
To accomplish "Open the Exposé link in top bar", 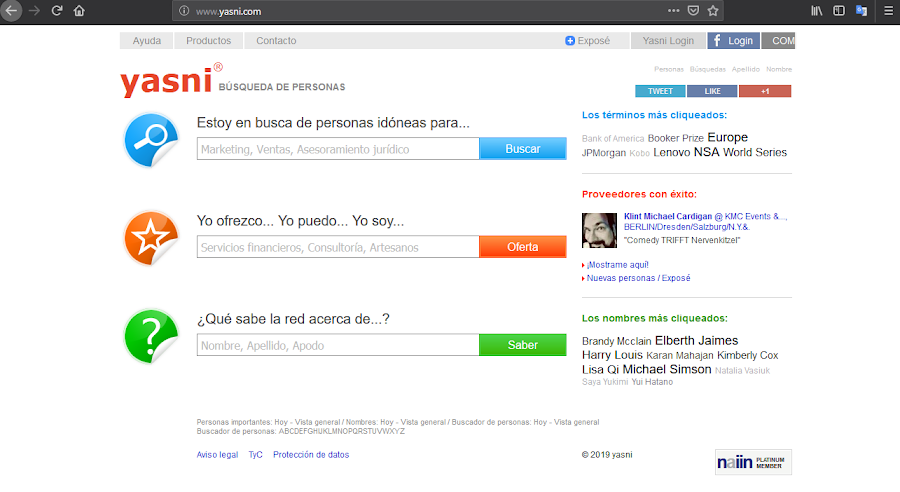I will pos(588,41).
